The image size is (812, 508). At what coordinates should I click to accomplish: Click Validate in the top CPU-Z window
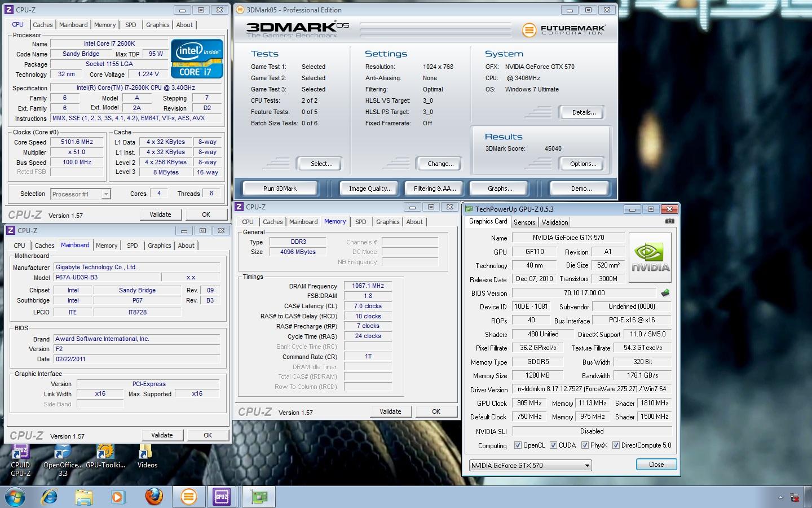[160, 214]
